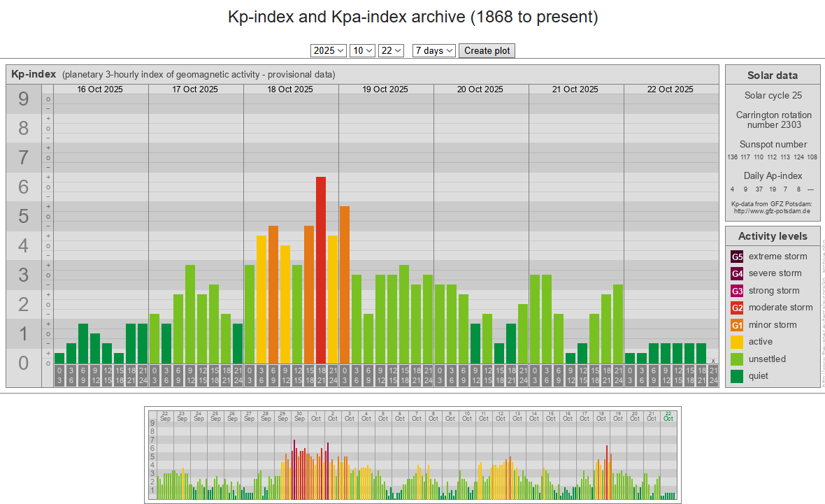Click the Daily Ap-index label
Screen dimensions: 825x504
coord(773,175)
